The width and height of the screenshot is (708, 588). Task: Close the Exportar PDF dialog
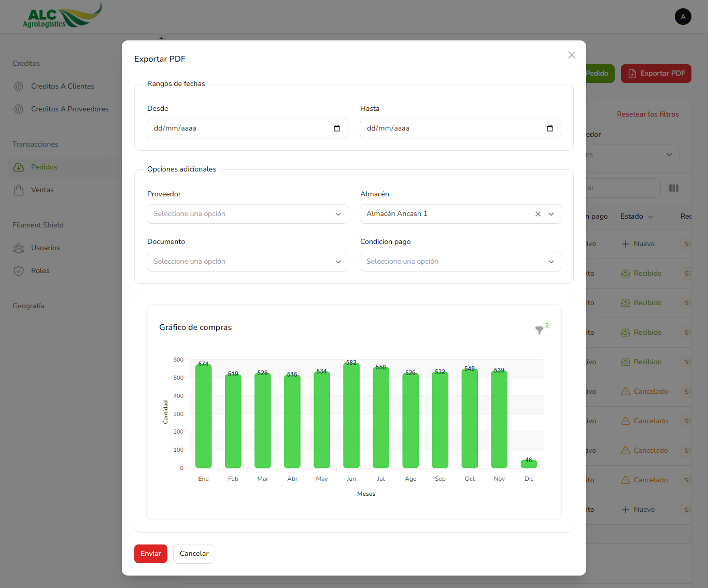[571, 55]
